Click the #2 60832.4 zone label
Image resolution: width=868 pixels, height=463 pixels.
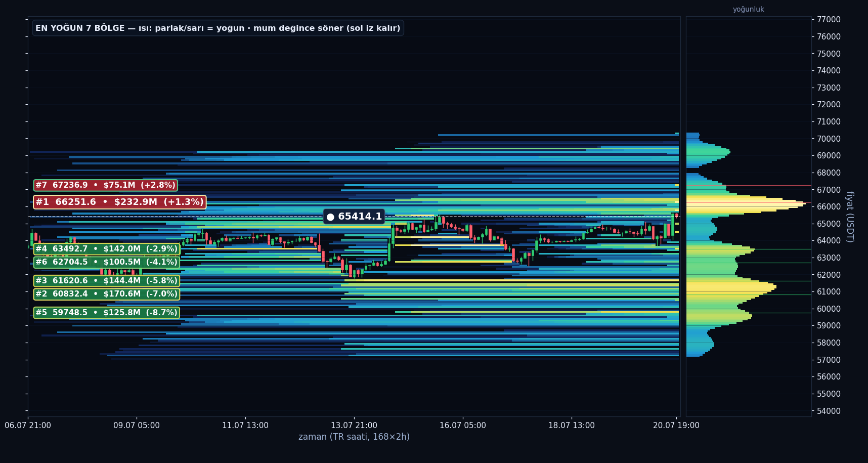106,294
